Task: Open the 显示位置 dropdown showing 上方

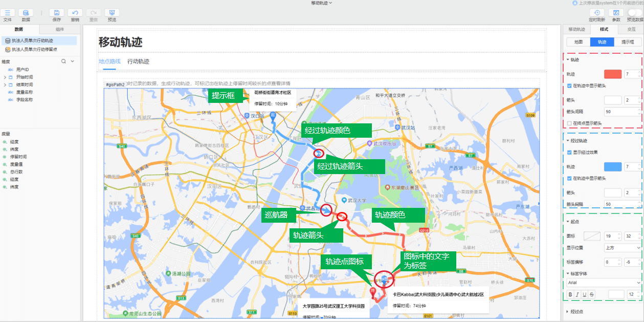Action: [x=623, y=248]
